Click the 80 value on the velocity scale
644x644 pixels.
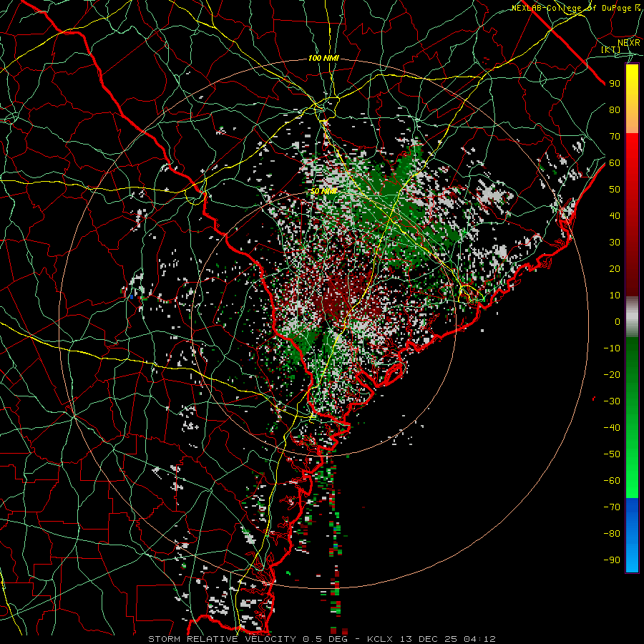pos(615,109)
